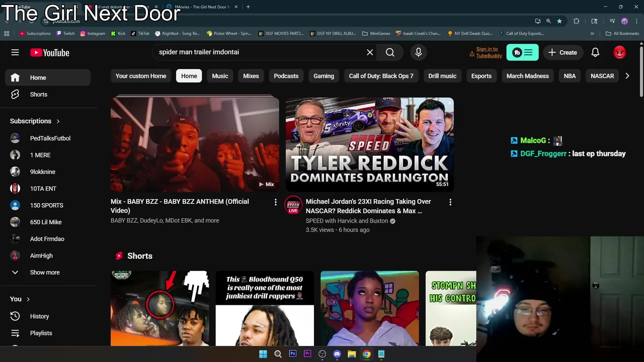Screen dimensions: 644x362
Task: Bookmark this page with the star icon
Action: (x=559, y=21)
